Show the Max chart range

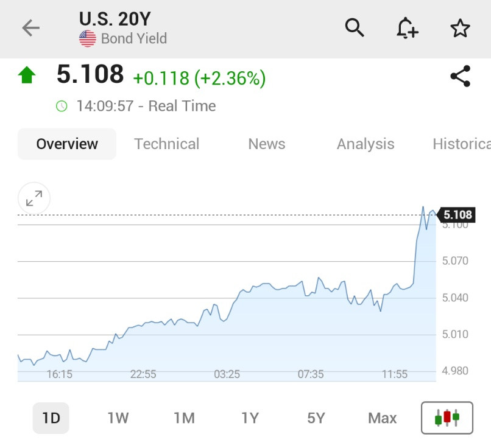coord(383,418)
